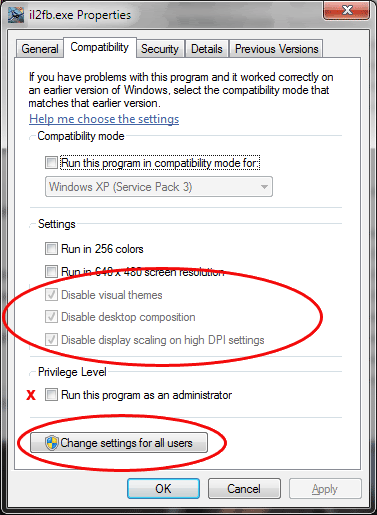Confirm with the OK button
Screen dimensions: 377x515
(163, 489)
